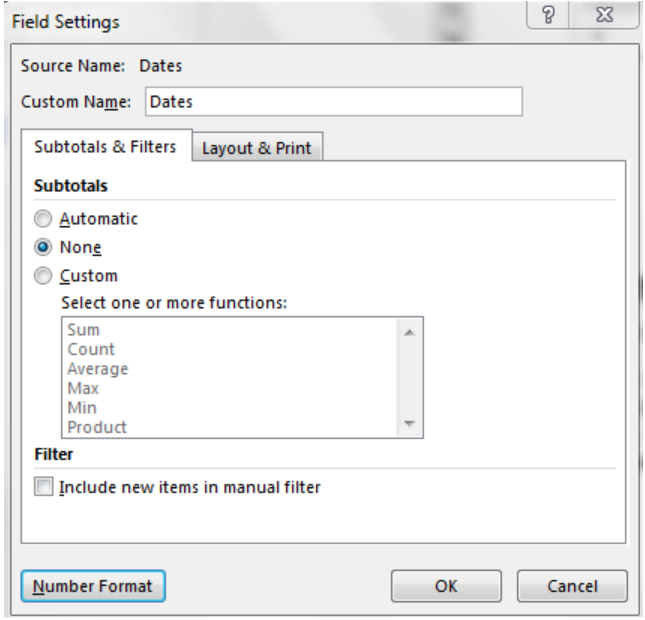Select Min in the functions list
The height and width of the screenshot is (620, 645).
(x=82, y=408)
